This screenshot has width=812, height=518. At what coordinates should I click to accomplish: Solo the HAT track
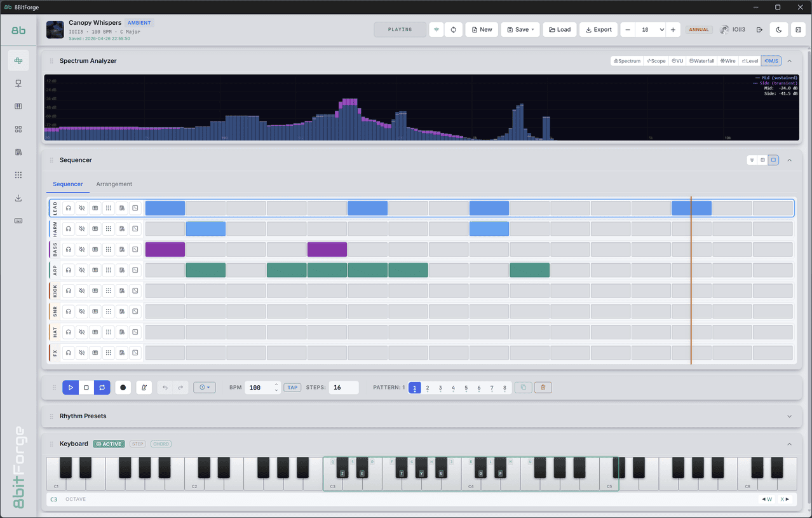69,332
